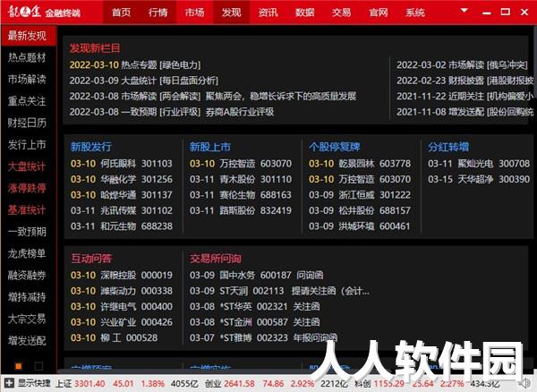The width and height of the screenshot is (537, 392).
Task: Select 财经日历 in sidebar
Action: click(x=27, y=123)
